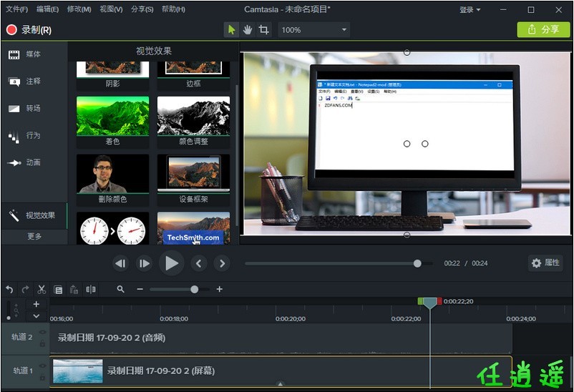The width and height of the screenshot is (574, 392).
Task: Click the Paste icon in timeline toolbar
Action: pyautogui.click(x=74, y=290)
